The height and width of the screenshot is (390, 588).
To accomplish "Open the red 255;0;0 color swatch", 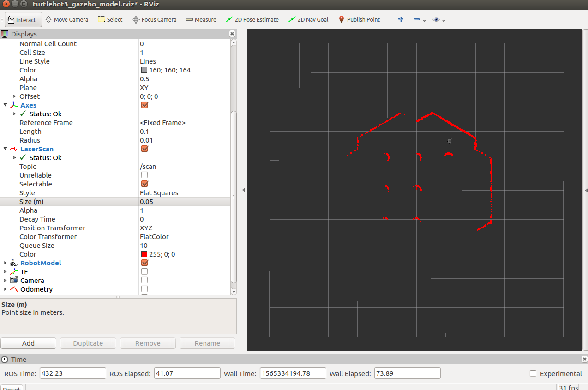I will pos(143,254).
